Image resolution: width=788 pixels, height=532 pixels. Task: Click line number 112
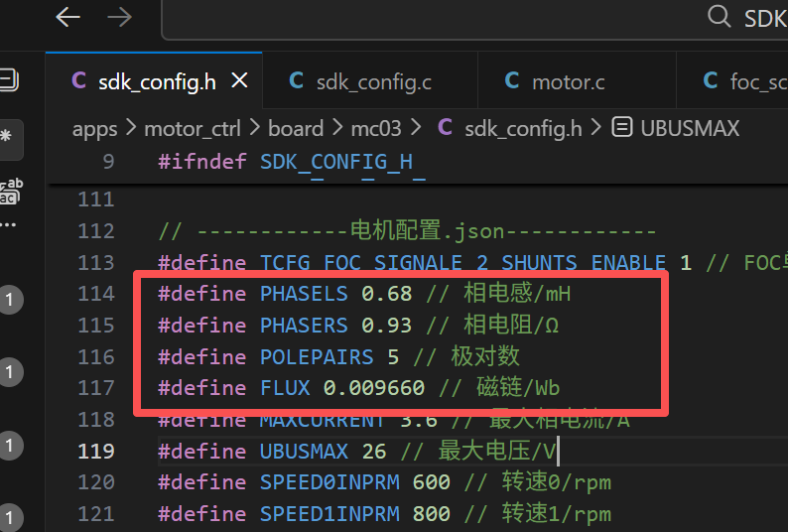(96, 231)
